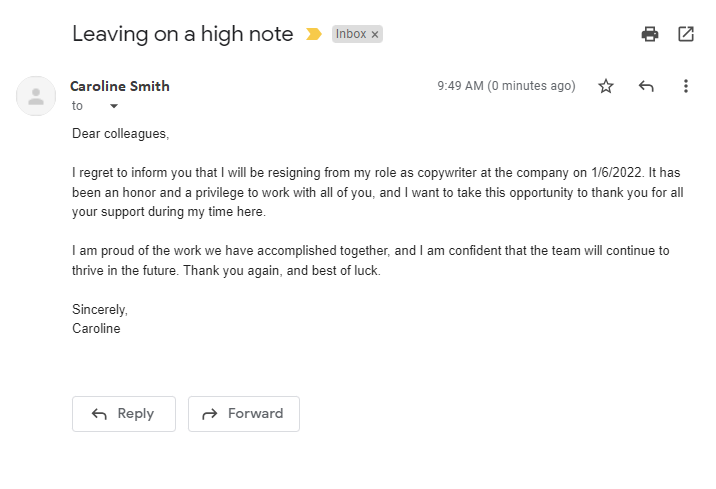This screenshot has height=489, width=716.
Task: Click the 'Caroline' signature at the bottom
Action: (96, 328)
